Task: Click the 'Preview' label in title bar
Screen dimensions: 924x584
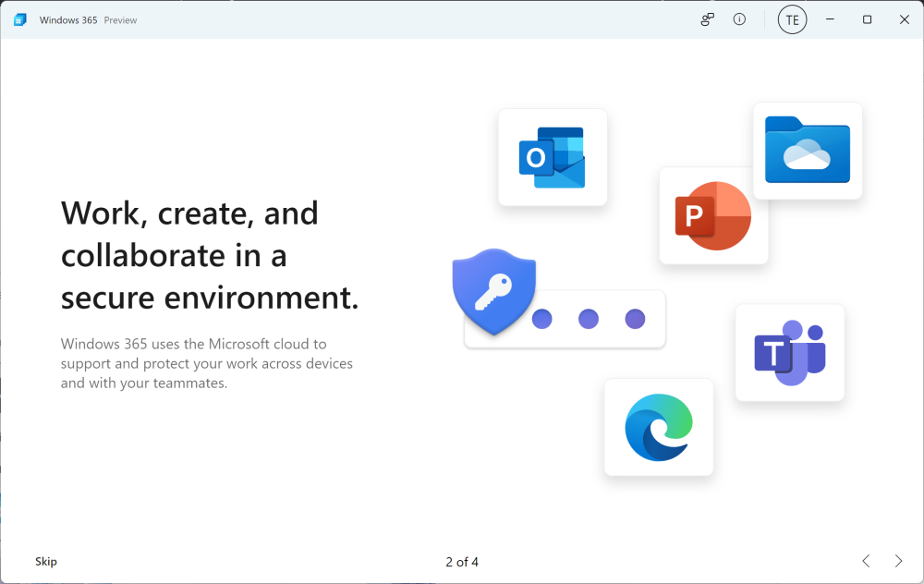Action: 120,20
